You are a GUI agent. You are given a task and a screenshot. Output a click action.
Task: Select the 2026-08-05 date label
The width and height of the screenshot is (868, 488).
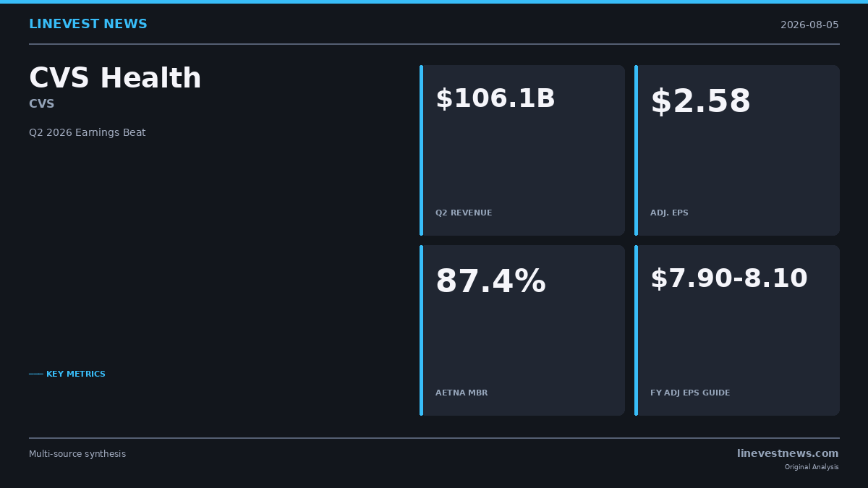pos(809,25)
